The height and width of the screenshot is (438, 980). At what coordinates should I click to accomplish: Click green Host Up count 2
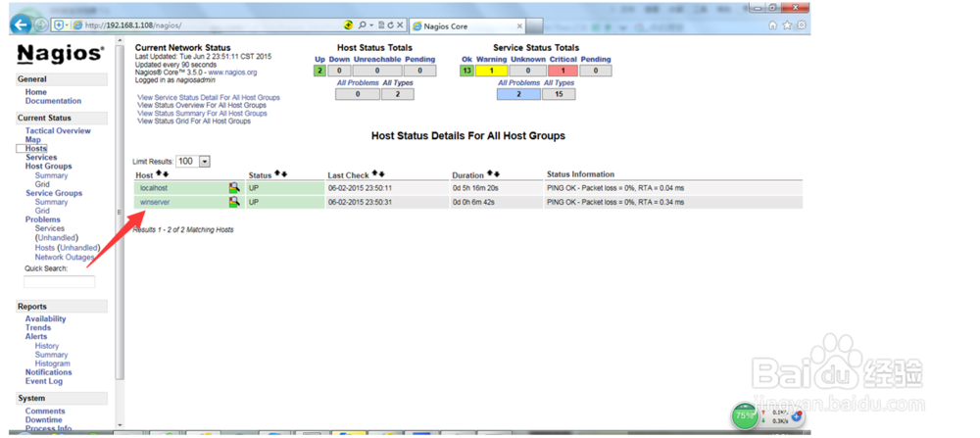(320, 71)
